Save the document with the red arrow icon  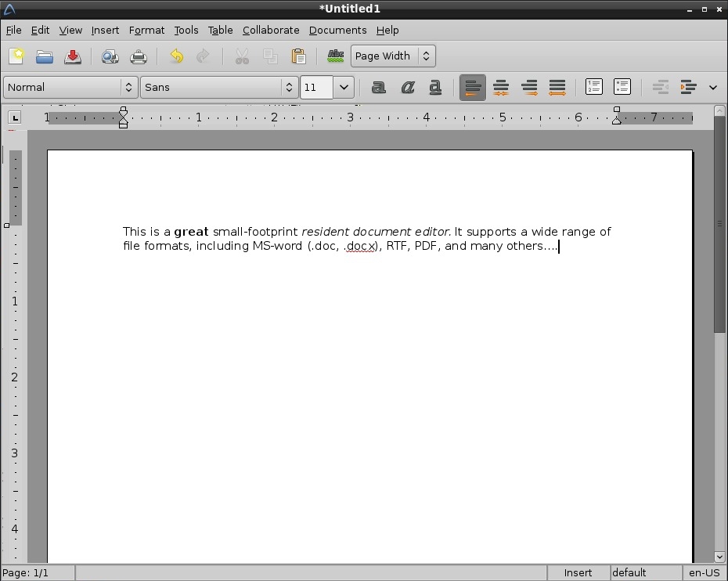click(x=73, y=56)
